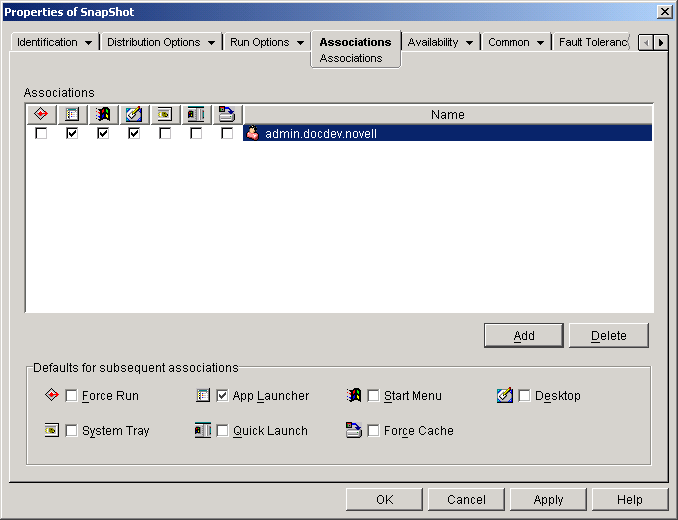
Task: Click the Desktop column header icon
Action: coord(134,115)
